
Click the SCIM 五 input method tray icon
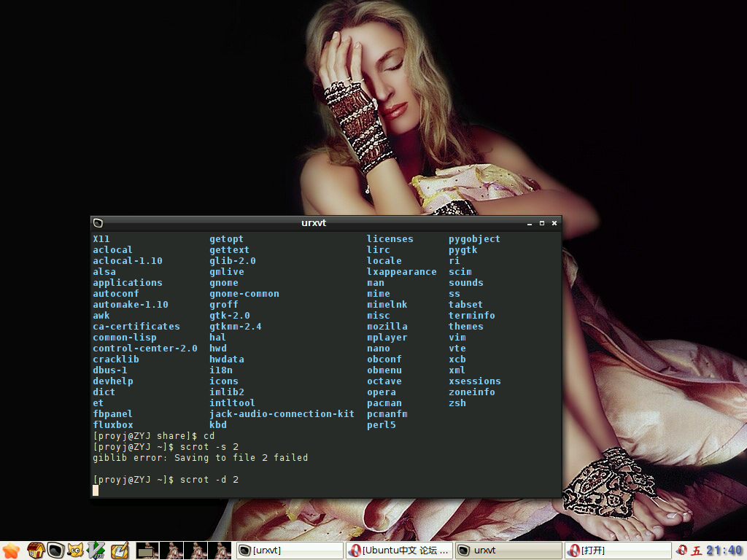[697, 551]
